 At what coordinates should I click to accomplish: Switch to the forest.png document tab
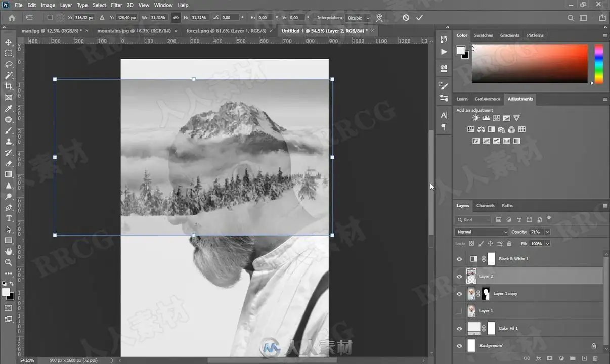[226, 31]
